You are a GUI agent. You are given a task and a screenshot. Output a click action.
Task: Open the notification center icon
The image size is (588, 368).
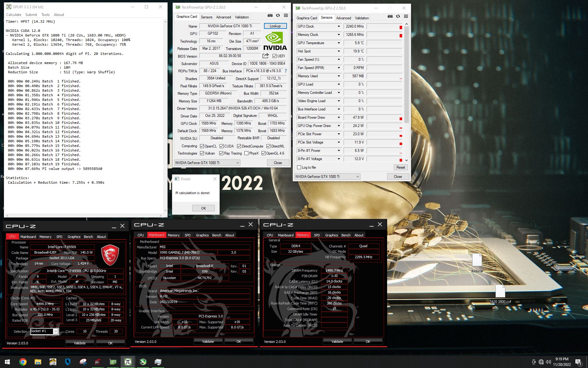pos(579,362)
